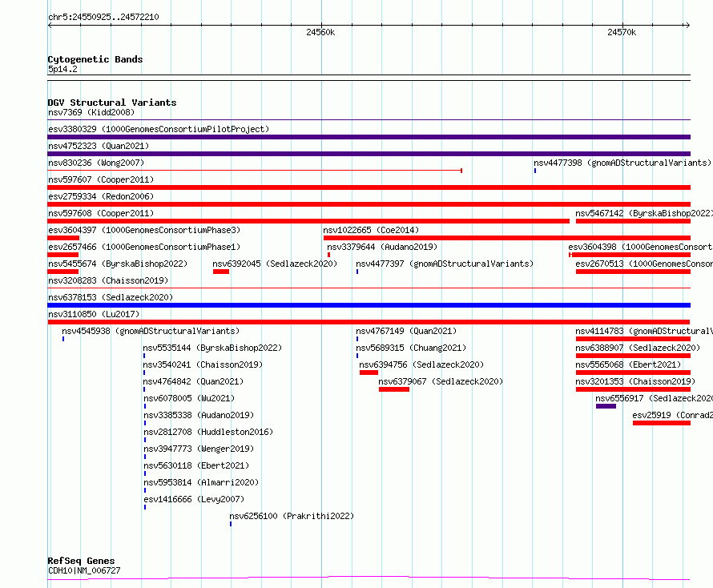Select the nsv830236 (Wong2007) variant label
This screenshot has width=713, height=588.
click(x=96, y=163)
